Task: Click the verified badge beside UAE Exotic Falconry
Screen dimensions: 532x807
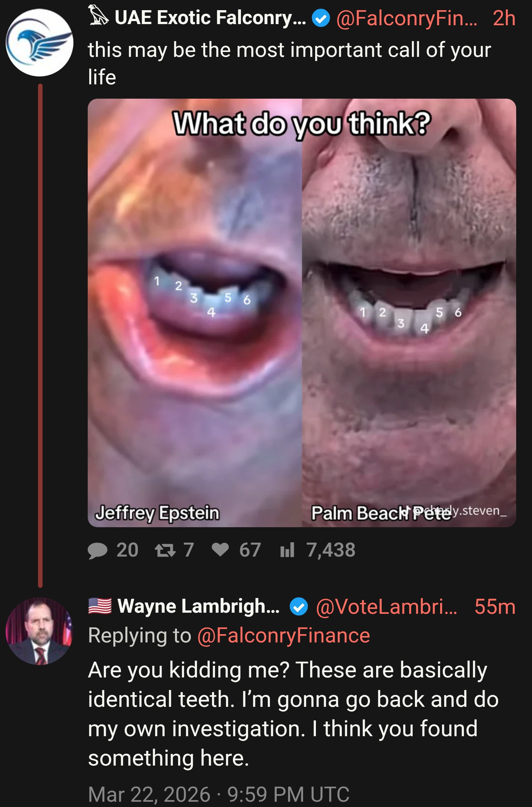Action: tap(321, 18)
